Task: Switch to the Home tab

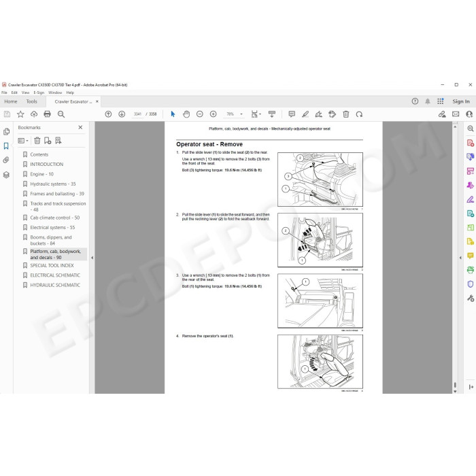Action: pyautogui.click(x=11, y=101)
